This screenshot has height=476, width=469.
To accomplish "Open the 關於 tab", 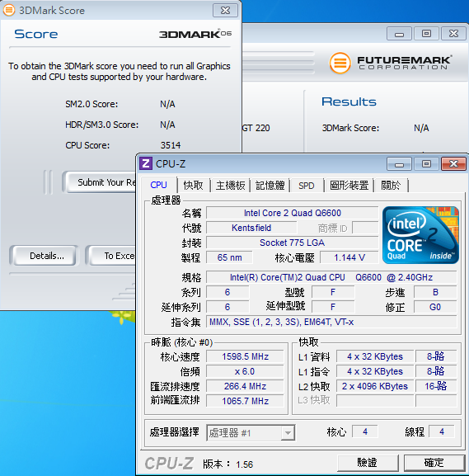I will (391, 185).
